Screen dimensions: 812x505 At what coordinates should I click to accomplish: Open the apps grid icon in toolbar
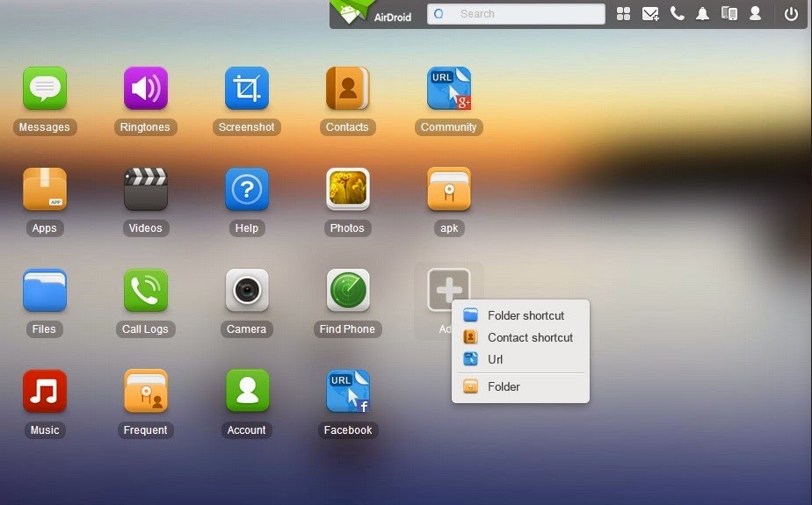(x=624, y=14)
